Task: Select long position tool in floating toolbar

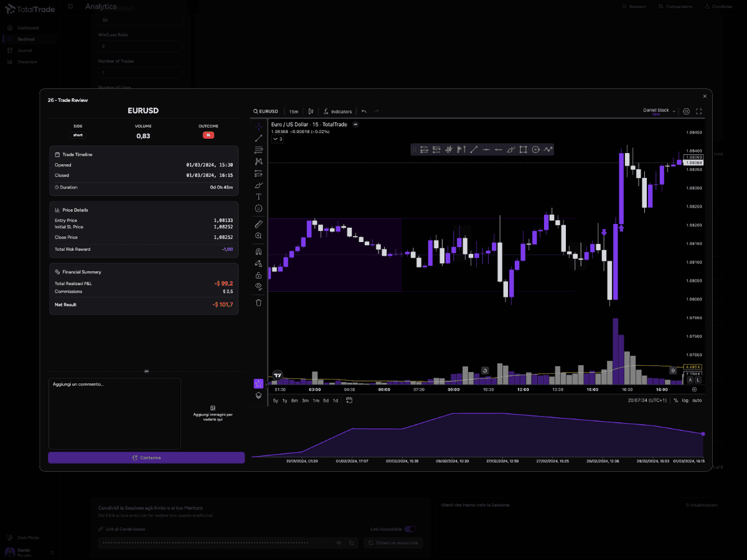Action: click(424, 149)
